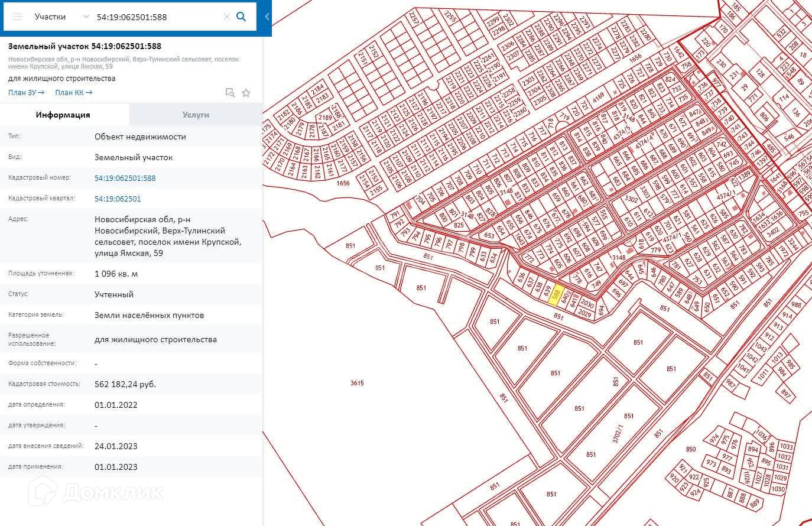This screenshot has height=526, width=812.
Task: Open the План КК link
Action: [73, 92]
